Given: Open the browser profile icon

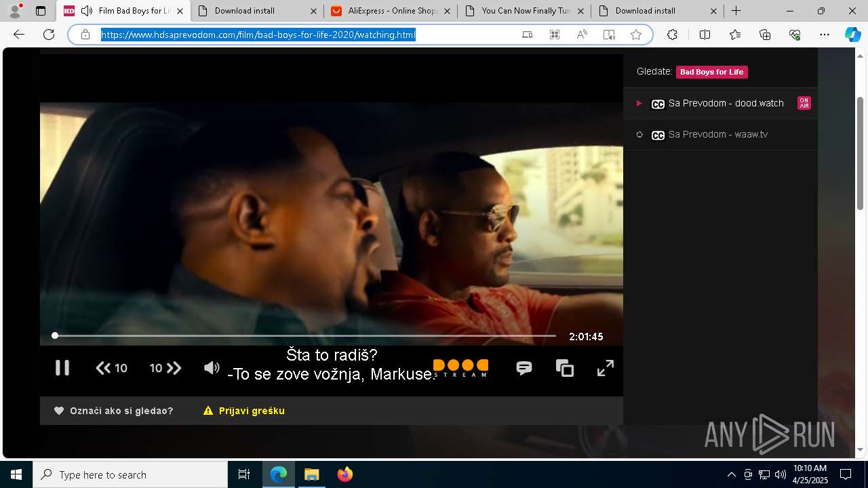Looking at the screenshot, I should [15, 11].
